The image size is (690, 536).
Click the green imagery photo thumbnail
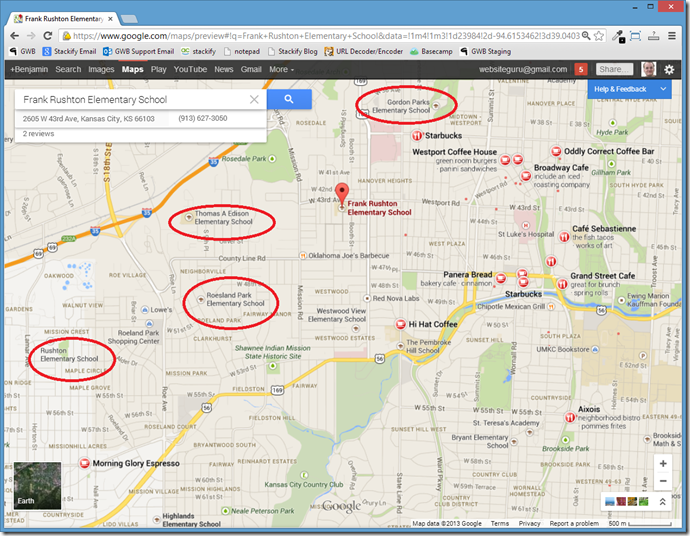point(643,502)
